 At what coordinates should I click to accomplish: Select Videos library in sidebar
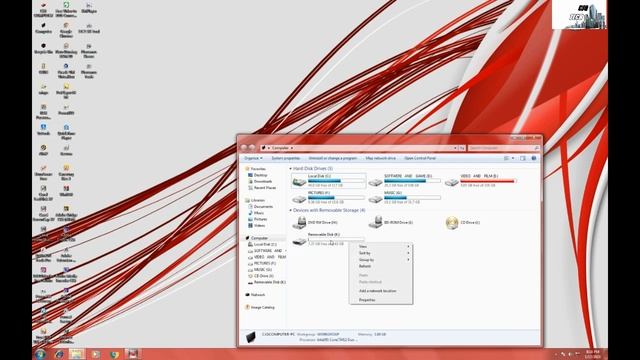(260, 225)
